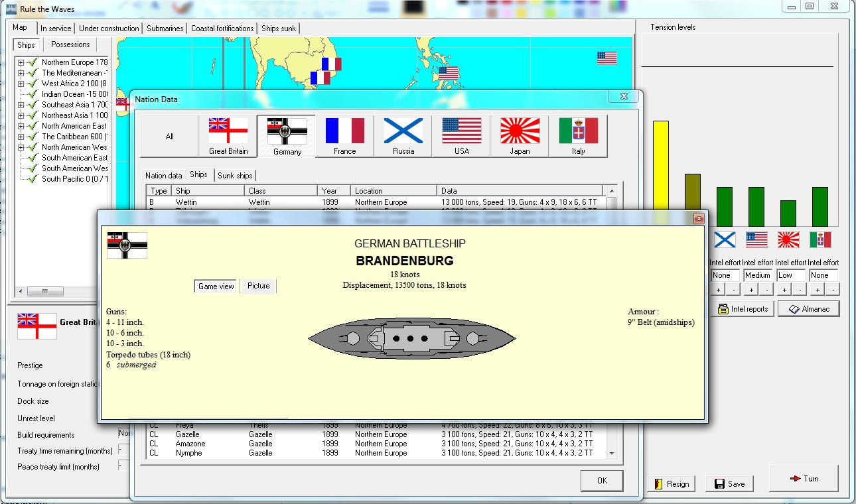
Task: Select the Nymphe ship row
Action: pyautogui.click(x=190, y=453)
